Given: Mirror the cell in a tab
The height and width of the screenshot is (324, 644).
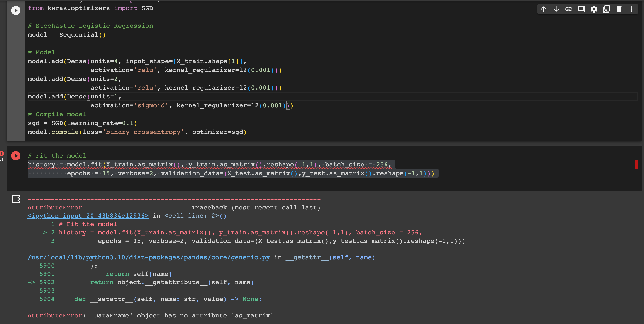Looking at the screenshot, I should (x=606, y=9).
